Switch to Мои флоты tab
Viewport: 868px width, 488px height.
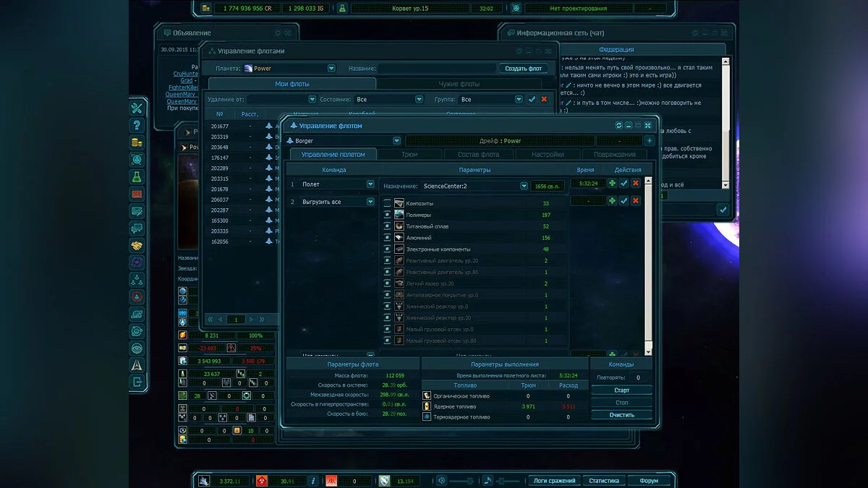point(292,84)
